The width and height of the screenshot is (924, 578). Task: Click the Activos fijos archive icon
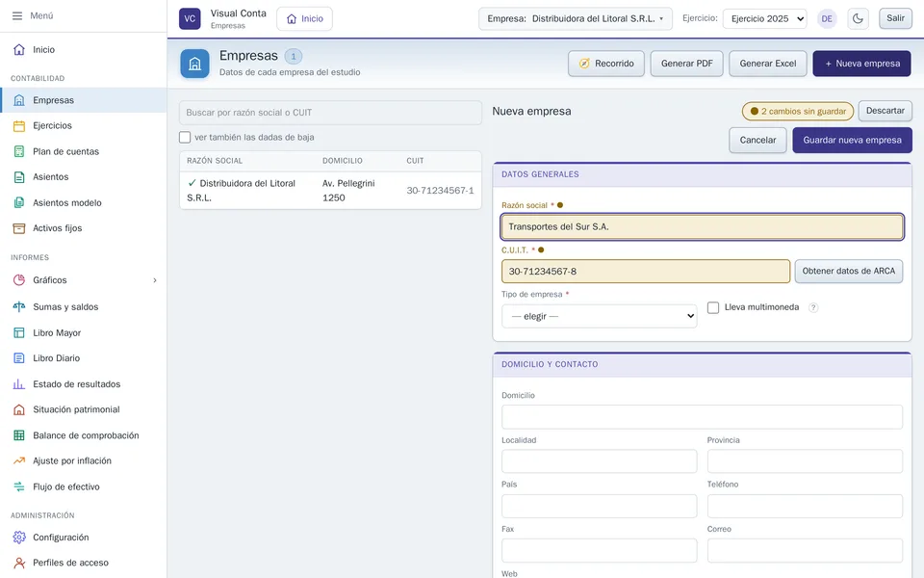pyautogui.click(x=19, y=228)
